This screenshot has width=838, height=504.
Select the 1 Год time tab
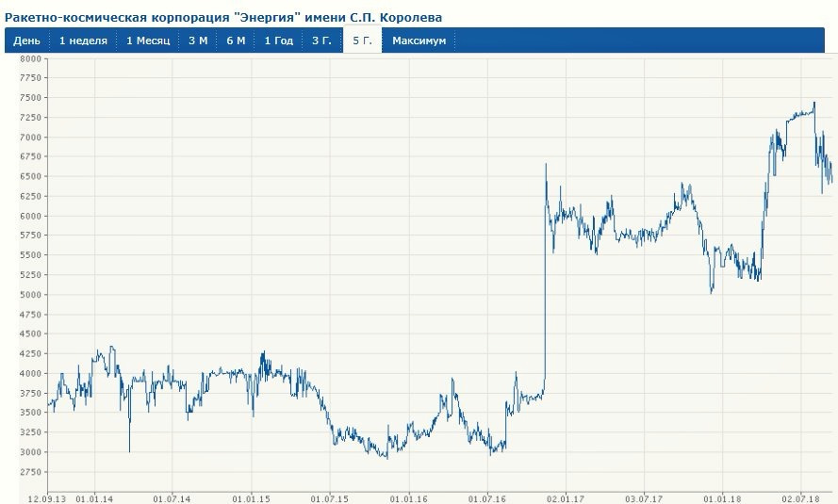click(x=278, y=41)
